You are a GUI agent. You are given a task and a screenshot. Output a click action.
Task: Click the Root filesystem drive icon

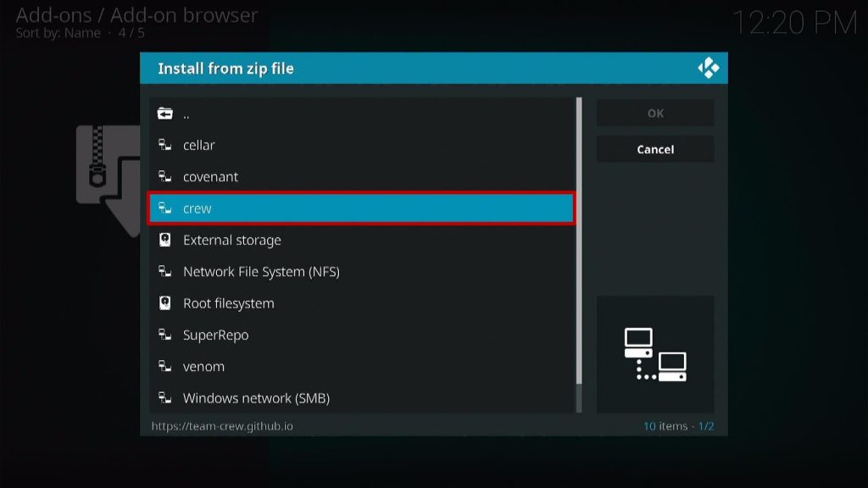(165, 302)
